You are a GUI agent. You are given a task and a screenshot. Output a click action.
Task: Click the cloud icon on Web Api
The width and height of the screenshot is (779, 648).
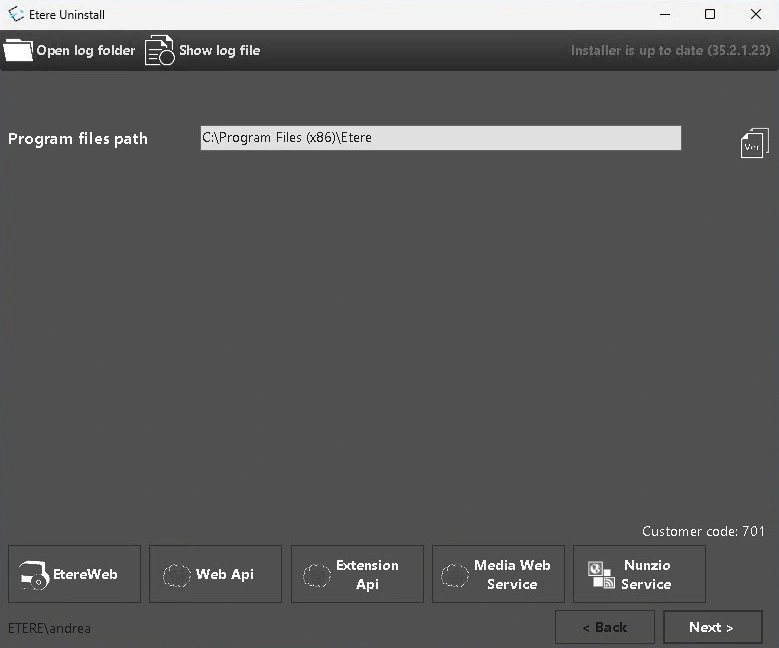point(176,575)
